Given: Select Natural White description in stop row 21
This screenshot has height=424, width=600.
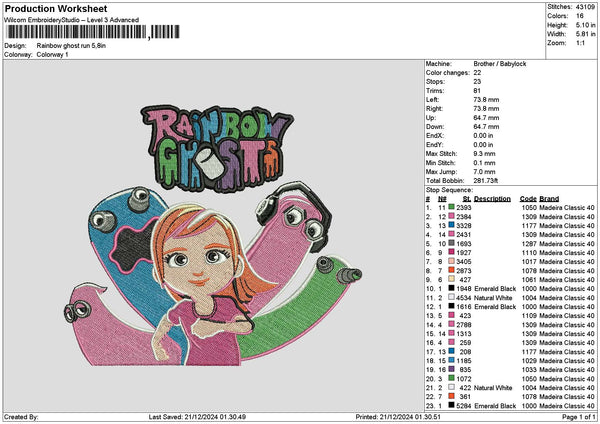Looking at the screenshot, I should [x=493, y=388].
